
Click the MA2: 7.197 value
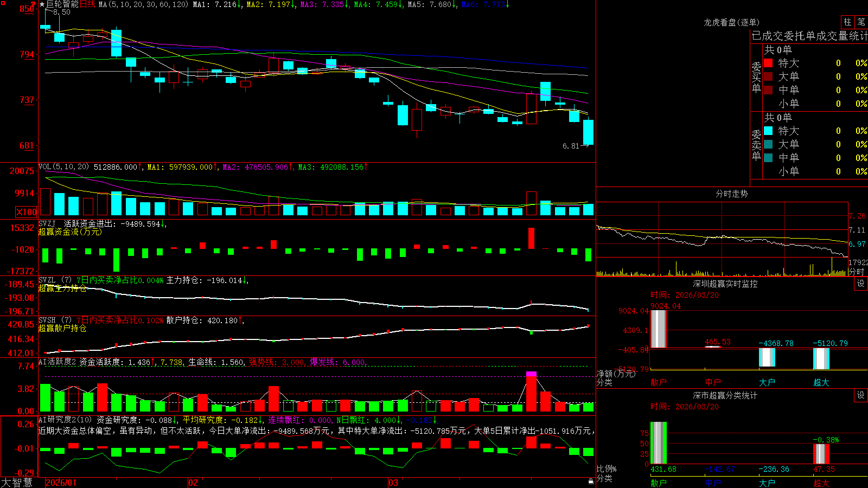[271, 4]
